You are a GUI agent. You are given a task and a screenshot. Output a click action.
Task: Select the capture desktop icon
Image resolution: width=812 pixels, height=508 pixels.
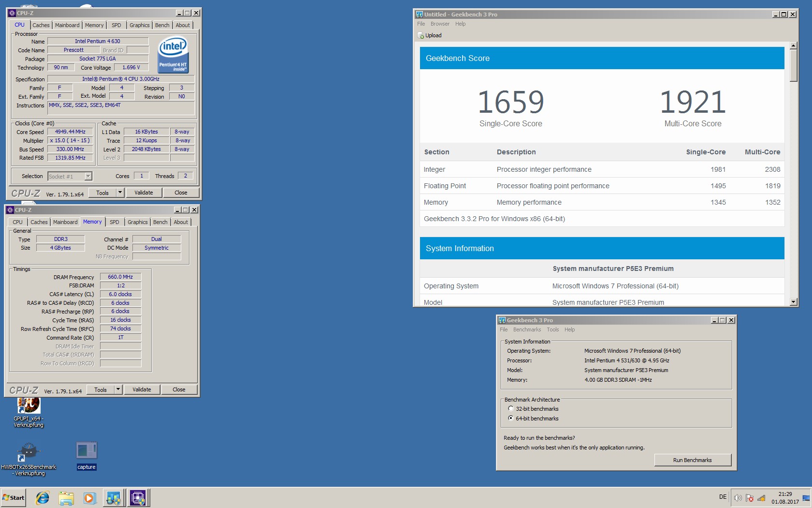coord(87,456)
